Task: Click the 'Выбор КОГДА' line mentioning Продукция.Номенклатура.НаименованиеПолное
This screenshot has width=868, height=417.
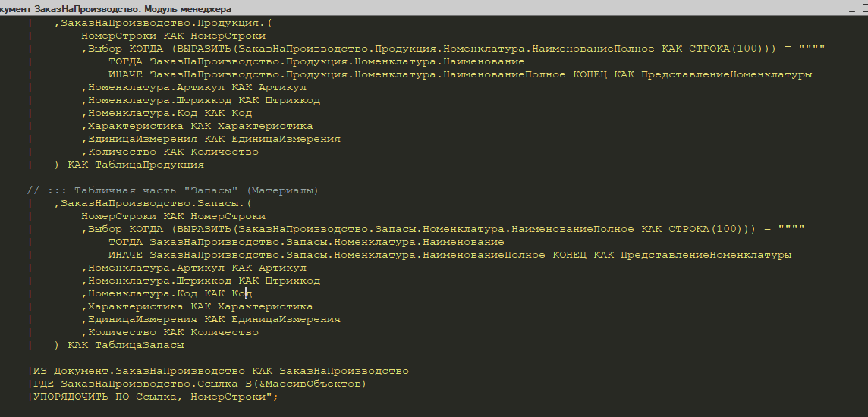Action: click(453, 49)
